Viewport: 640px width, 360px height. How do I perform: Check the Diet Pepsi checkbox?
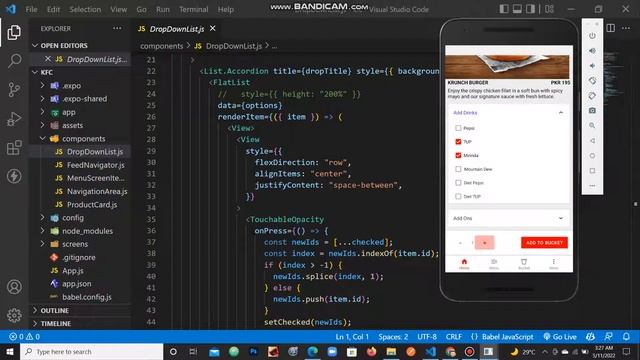click(458, 183)
